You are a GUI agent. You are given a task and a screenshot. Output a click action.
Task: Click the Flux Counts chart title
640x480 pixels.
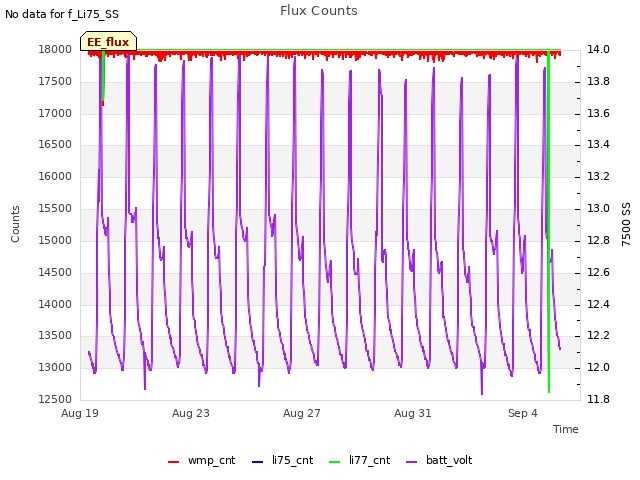point(319,11)
